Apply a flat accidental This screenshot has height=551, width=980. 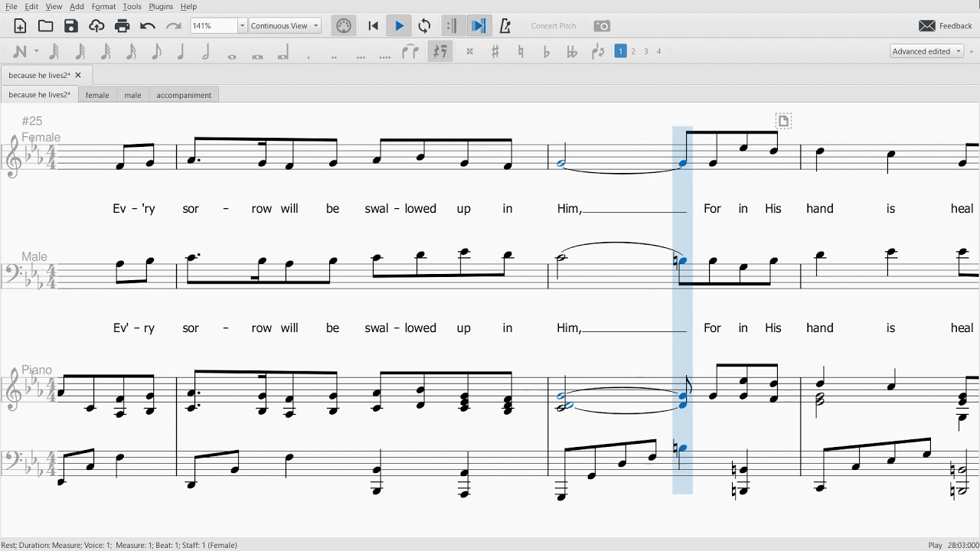(x=547, y=52)
